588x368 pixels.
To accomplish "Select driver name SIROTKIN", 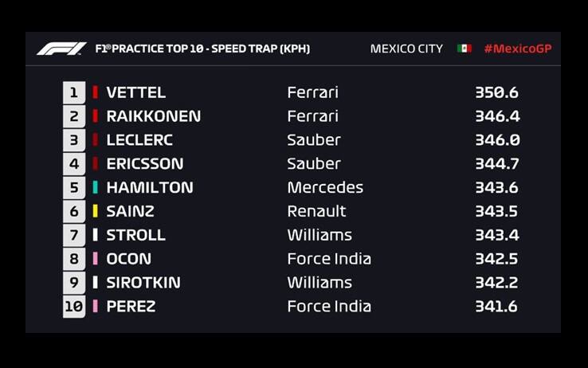I will 143,283.
